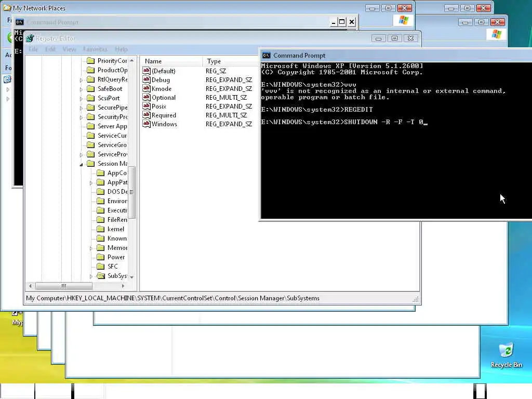
Task: Close the background Command Prompt window
Action: [x=352, y=22]
